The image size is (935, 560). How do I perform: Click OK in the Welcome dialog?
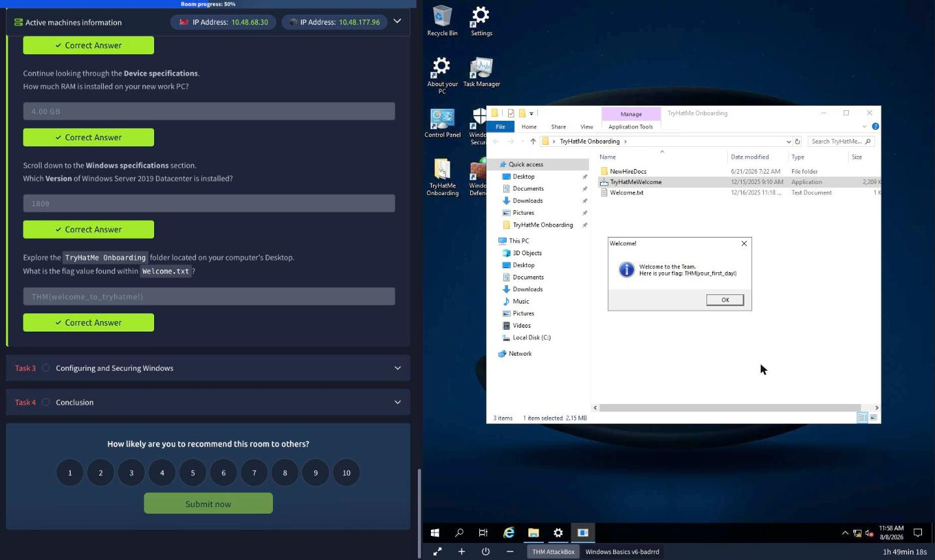click(725, 300)
